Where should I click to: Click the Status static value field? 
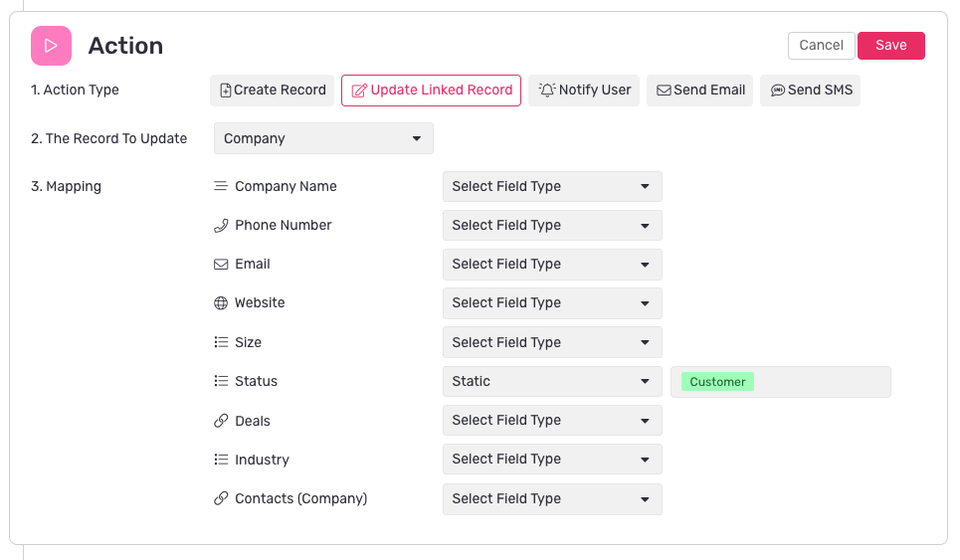781,382
